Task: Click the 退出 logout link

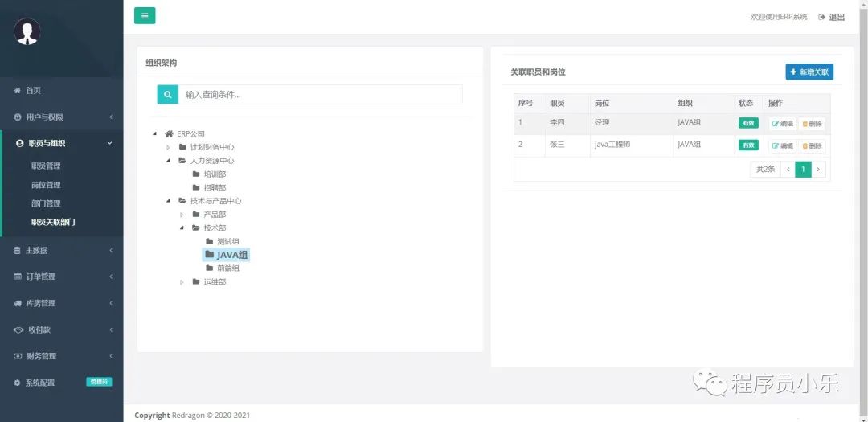Action: point(837,17)
